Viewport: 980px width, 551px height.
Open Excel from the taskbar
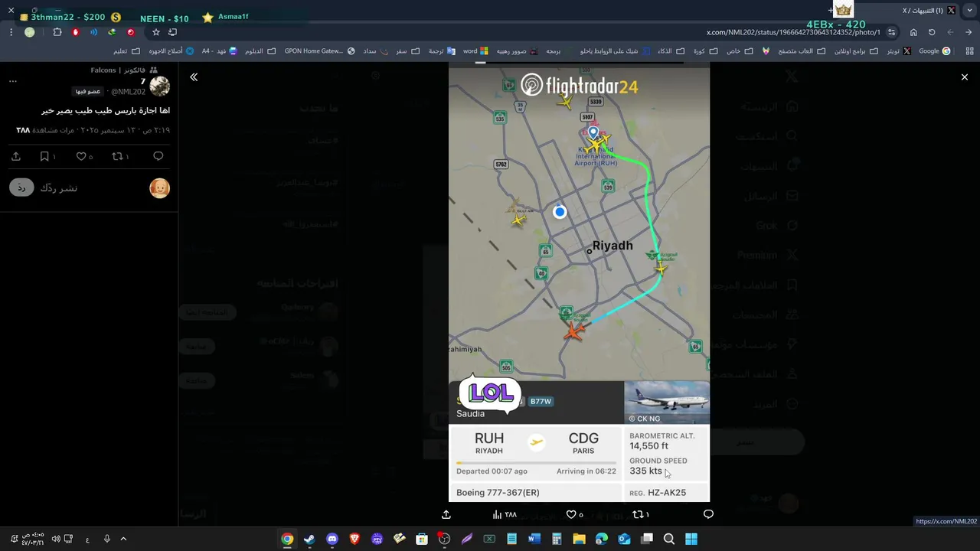pyautogui.click(x=489, y=539)
